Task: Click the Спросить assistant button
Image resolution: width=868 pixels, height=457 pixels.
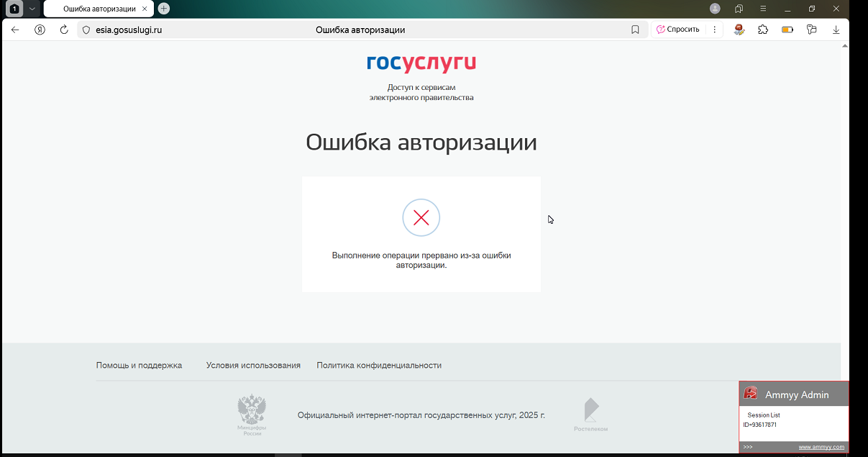Action: (677, 30)
